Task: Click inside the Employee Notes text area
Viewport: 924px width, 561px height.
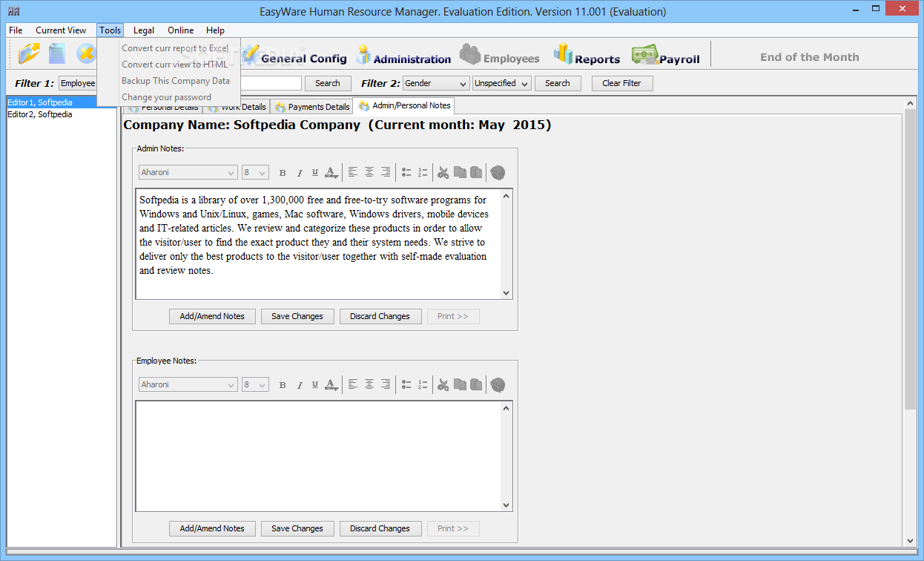Action: click(x=319, y=456)
